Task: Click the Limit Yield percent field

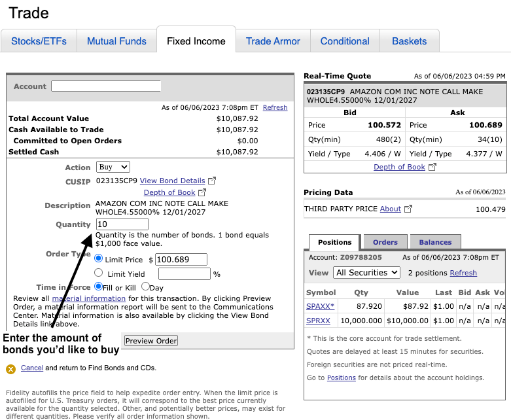Action: click(x=185, y=273)
